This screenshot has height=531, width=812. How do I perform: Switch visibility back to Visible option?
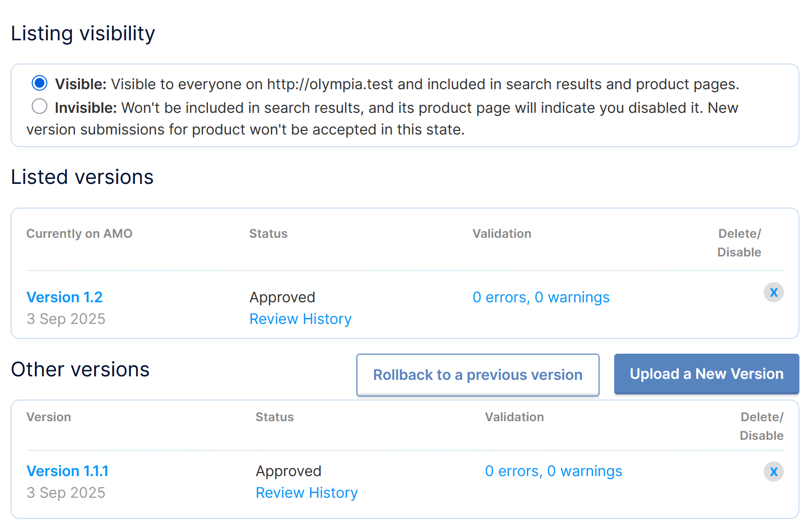click(39, 83)
